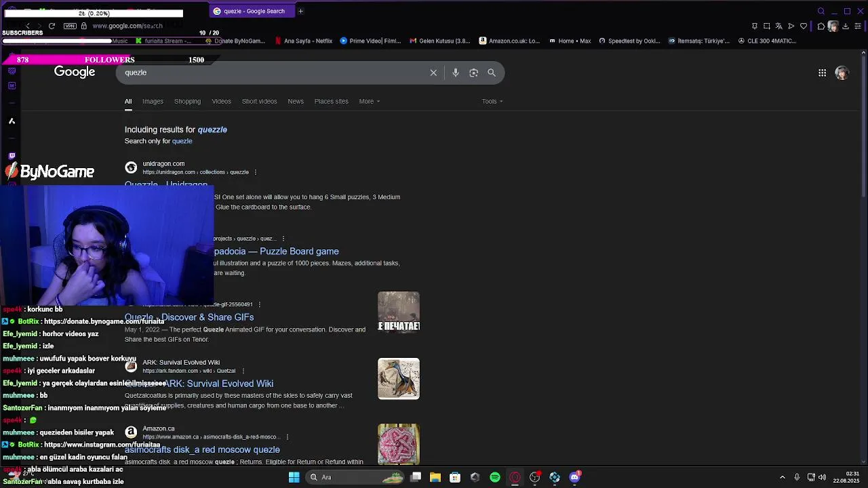Click the Opera GX taskbar icon
Viewport: 868px width, 488px height.
pos(515,477)
